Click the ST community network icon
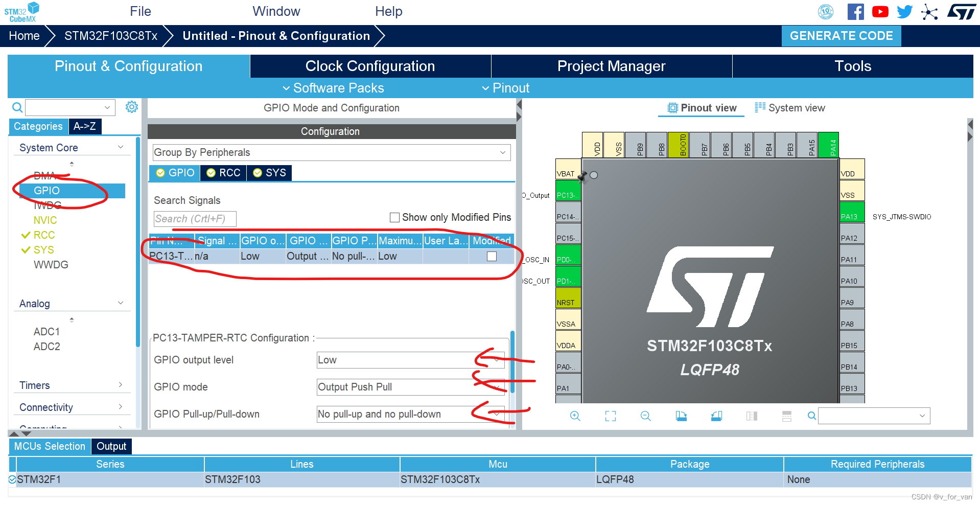The image size is (980, 505). [x=929, y=12]
